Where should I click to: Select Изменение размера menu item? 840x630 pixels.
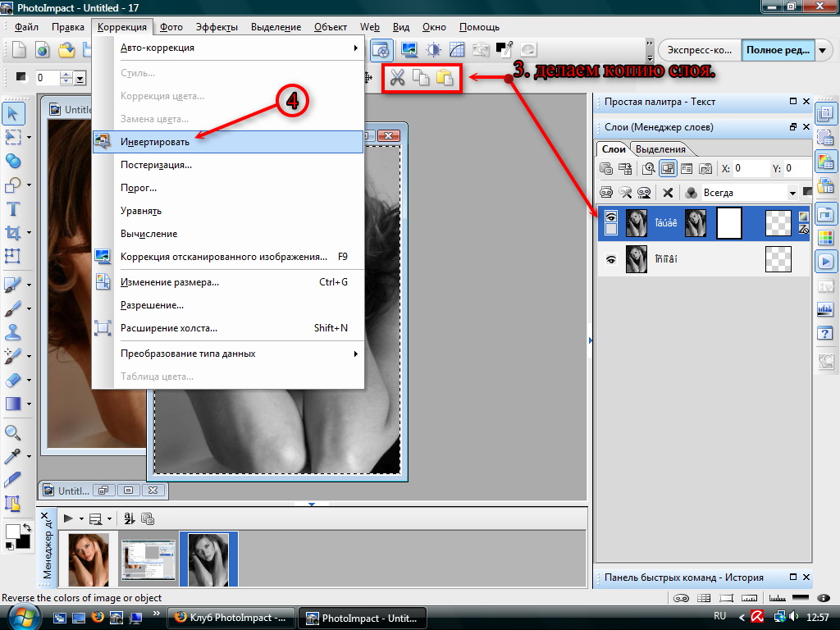pos(228,282)
